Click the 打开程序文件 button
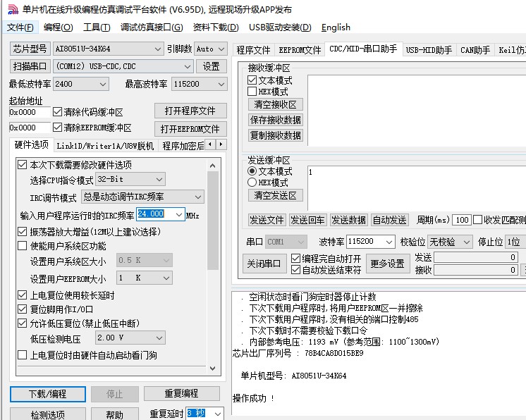Viewport: 526px width, 420px height. [190, 111]
